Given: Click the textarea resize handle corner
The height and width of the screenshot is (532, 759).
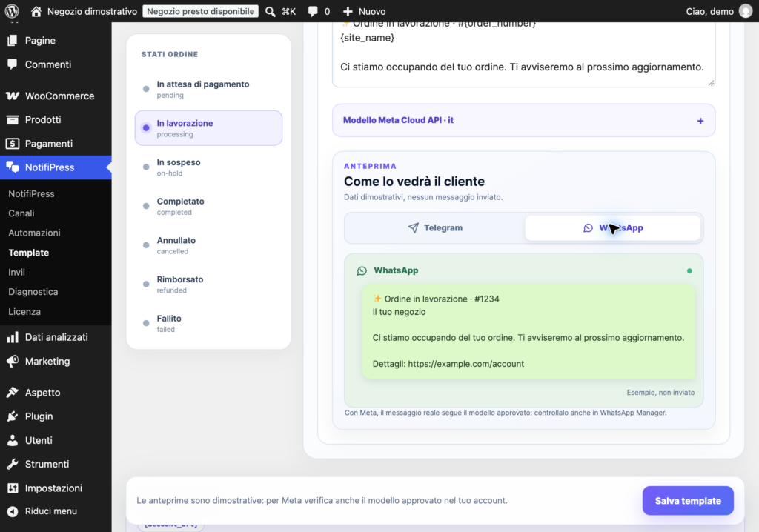Looking at the screenshot, I should click(711, 83).
